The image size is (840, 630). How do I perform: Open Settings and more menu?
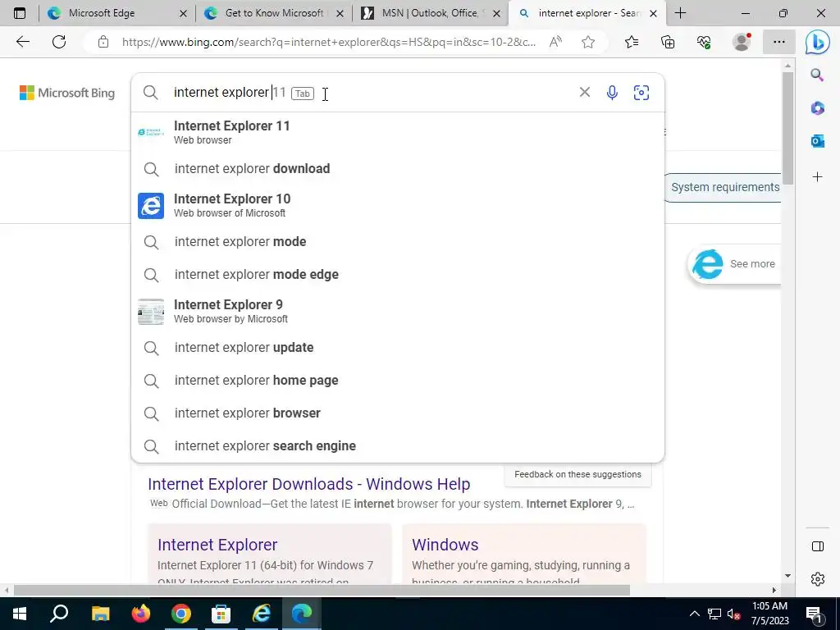click(x=779, y=42)
